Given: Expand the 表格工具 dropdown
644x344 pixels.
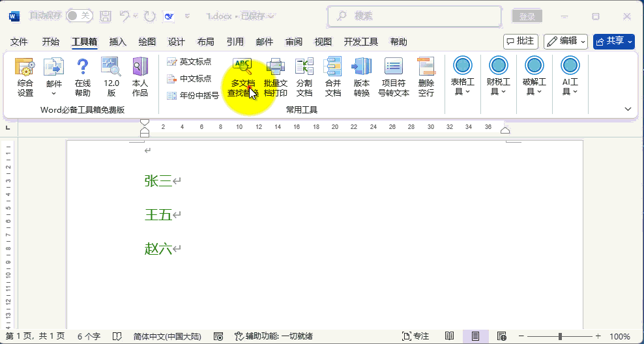Looking at the screenshot, I should (x=463, y=77).
